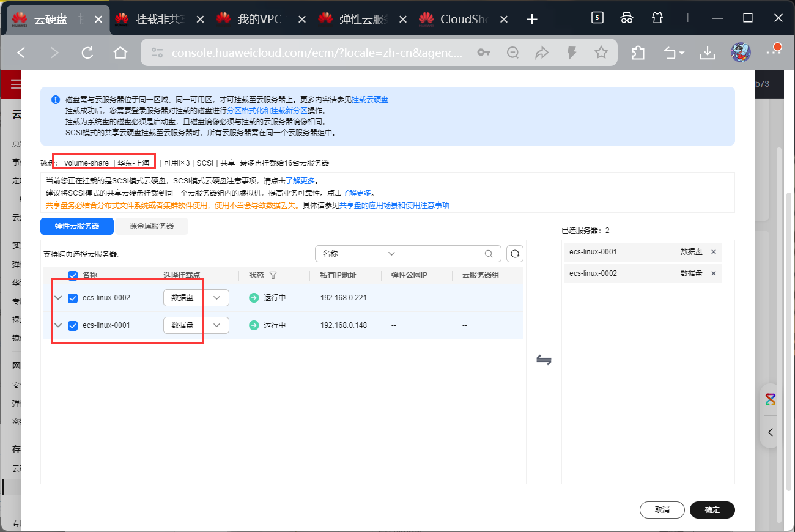Open the 挂载云硬盘 help link

tap(370, 99)
